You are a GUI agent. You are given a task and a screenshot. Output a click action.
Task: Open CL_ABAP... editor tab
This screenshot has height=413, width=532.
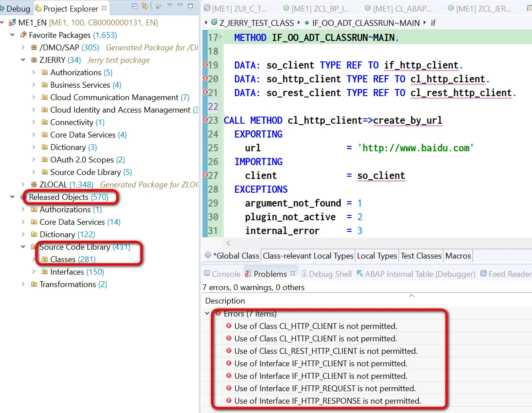pos(398,9)
